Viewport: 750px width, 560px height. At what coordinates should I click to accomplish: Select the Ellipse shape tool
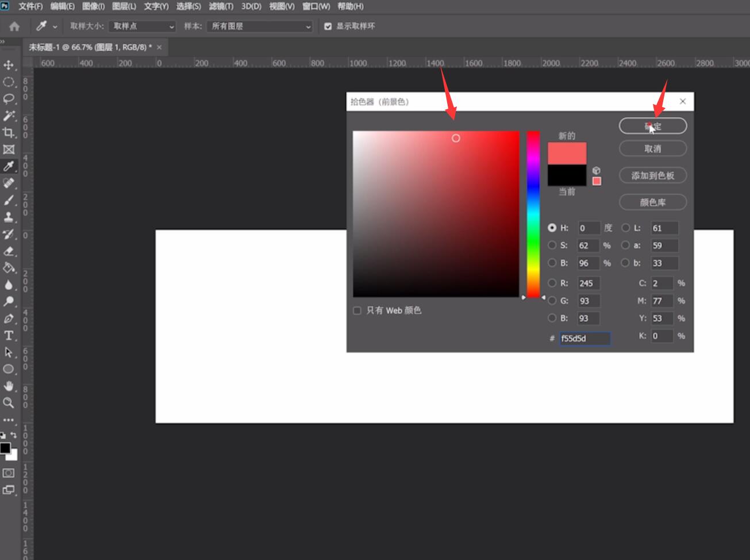(x=9, y=369)
